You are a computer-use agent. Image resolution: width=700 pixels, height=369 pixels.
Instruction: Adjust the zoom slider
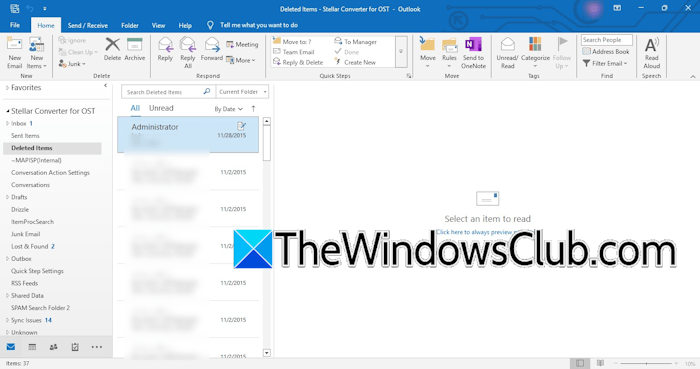pos(646,364)
